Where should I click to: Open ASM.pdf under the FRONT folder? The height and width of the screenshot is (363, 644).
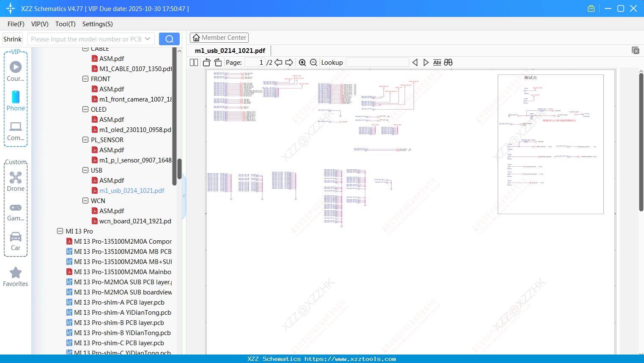point(108,89)
